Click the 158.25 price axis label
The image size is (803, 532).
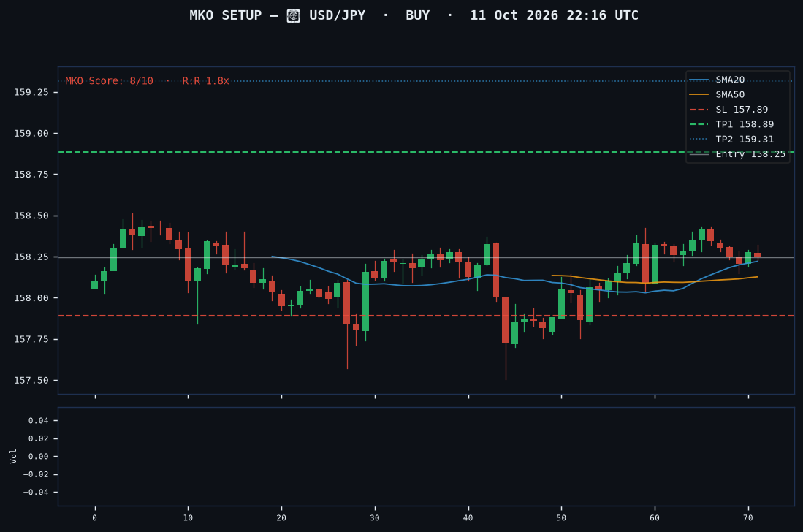point(31,257)
